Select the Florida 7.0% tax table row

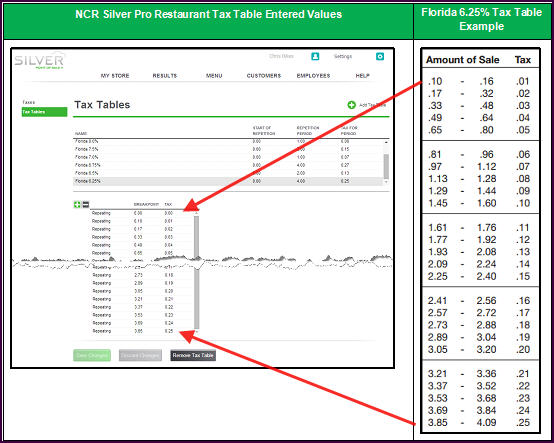(x=228, y=157)
